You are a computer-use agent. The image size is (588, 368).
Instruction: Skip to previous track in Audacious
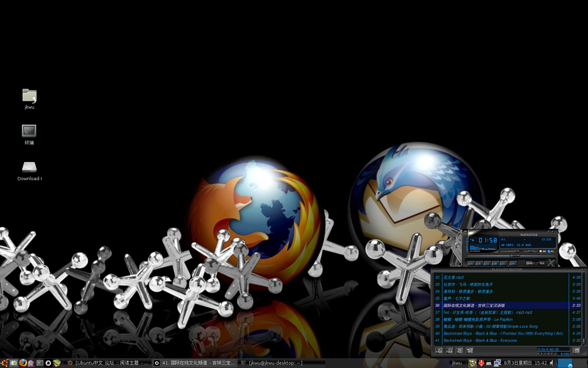point(471,264)
